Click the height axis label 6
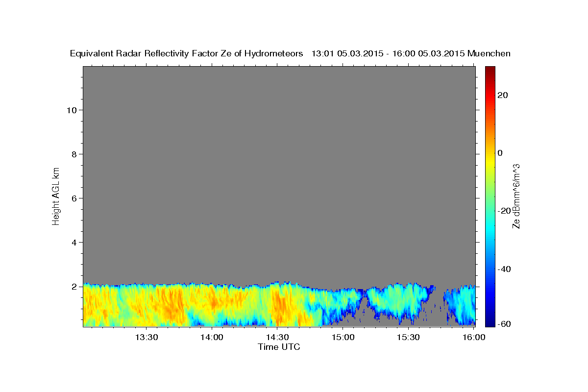 coord(73,198)
